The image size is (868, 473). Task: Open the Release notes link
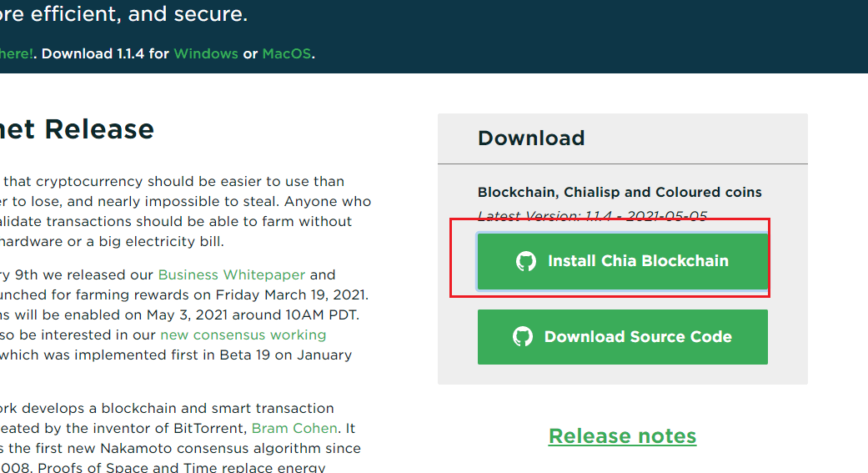click(x=622, y=436)
